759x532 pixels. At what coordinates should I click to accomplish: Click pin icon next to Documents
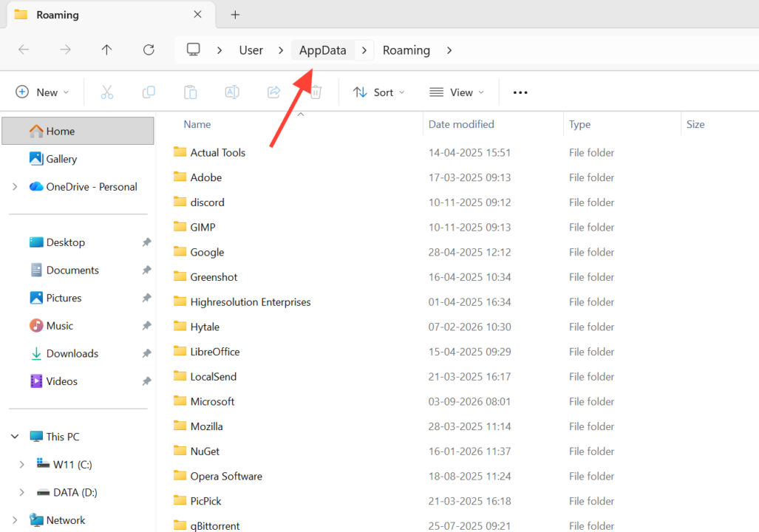click(x=146, y=270)
